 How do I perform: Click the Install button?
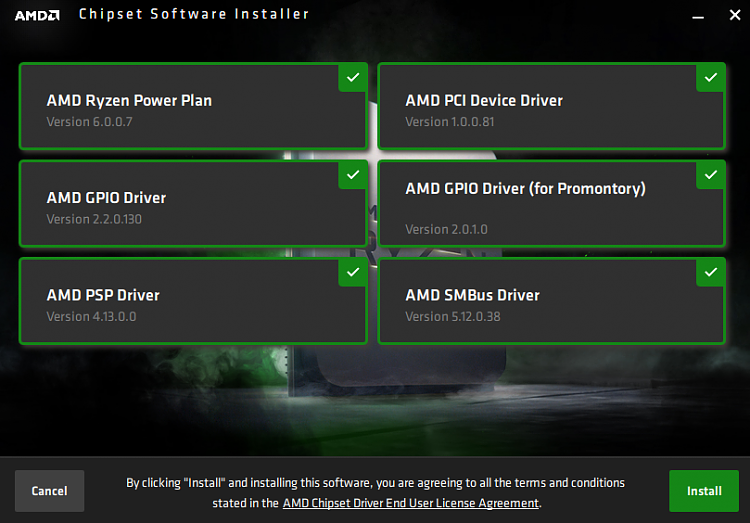click(x=704, y=491)
